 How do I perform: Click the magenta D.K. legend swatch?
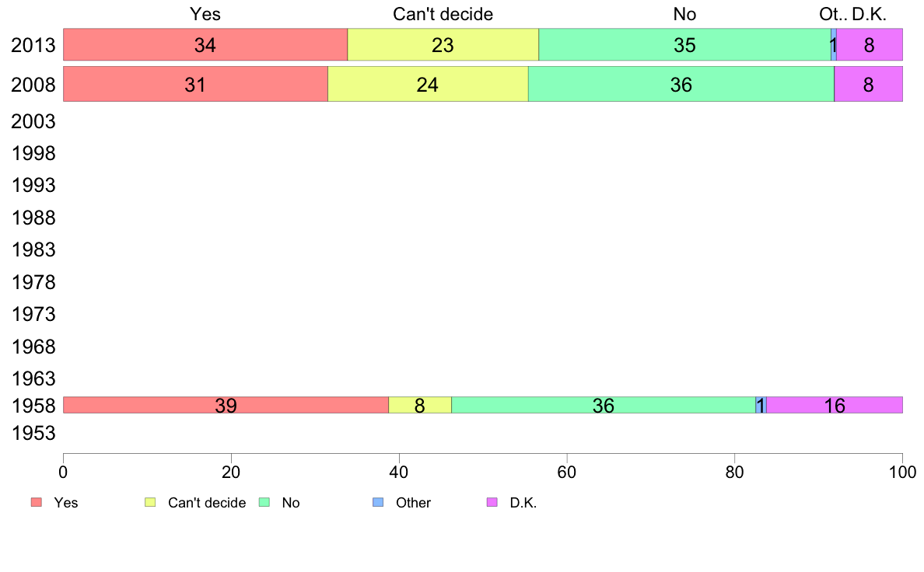[492, 503]
